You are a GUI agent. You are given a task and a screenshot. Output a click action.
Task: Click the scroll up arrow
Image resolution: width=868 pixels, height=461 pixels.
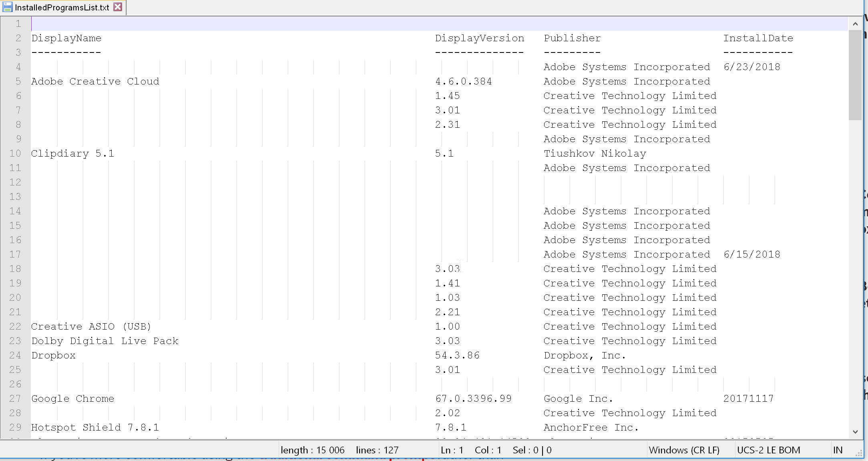click(855, 24)
